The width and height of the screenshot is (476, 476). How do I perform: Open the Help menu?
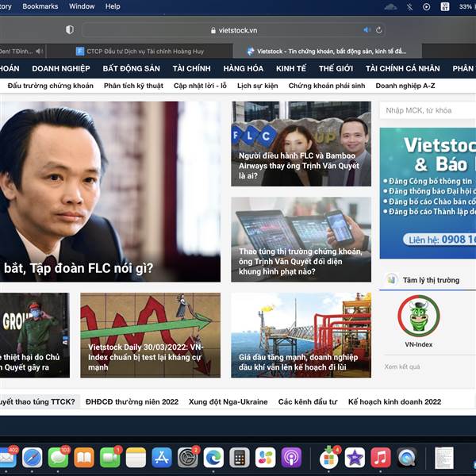click(113, 6)
